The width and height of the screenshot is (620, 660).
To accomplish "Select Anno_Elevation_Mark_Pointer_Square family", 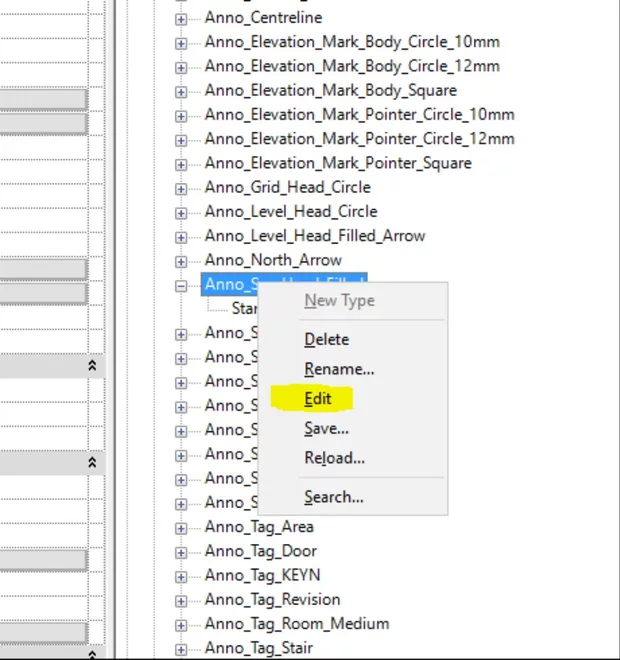I will coord(337,163).
